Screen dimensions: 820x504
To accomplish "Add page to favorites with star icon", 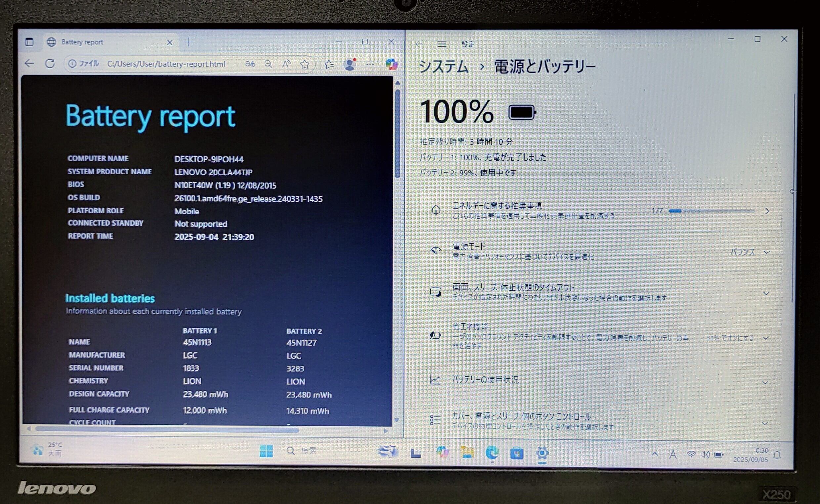I will [x=305, y=64].
